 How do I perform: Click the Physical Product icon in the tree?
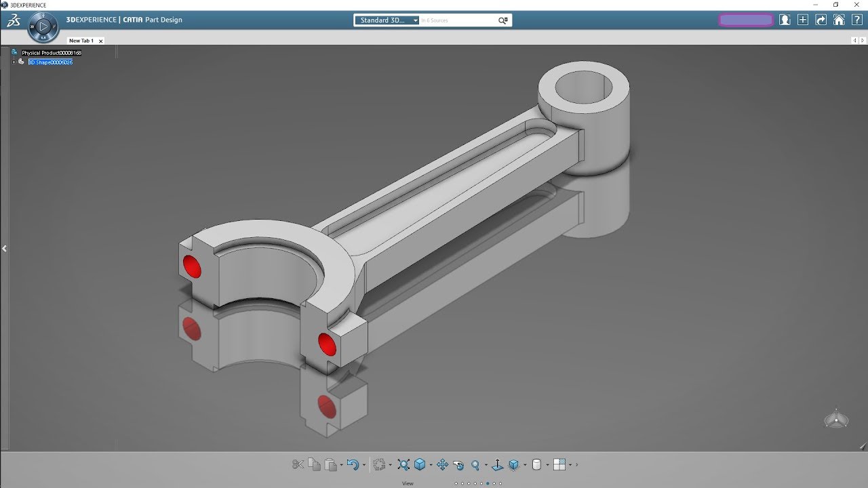[x=14, y=52]
